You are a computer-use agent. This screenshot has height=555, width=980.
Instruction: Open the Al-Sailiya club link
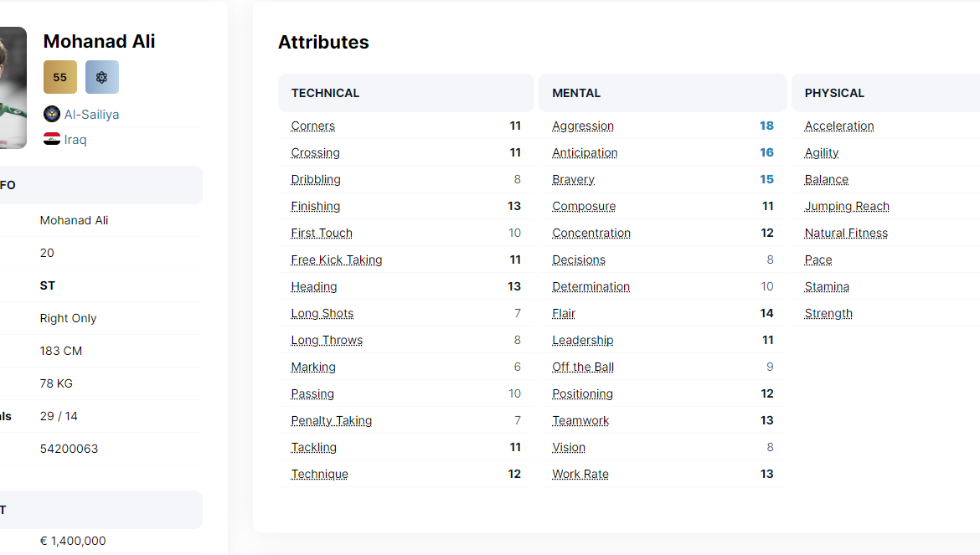(91, 114)
